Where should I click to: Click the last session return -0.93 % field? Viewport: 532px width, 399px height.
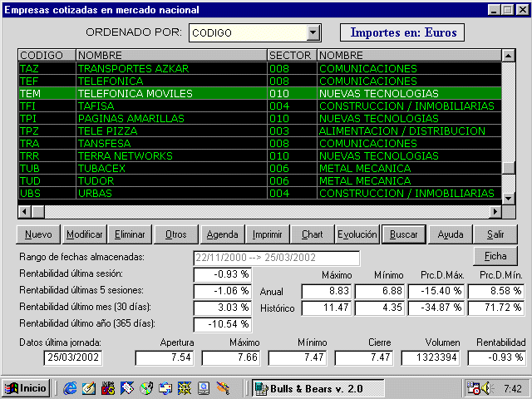(x=223, y=274)
